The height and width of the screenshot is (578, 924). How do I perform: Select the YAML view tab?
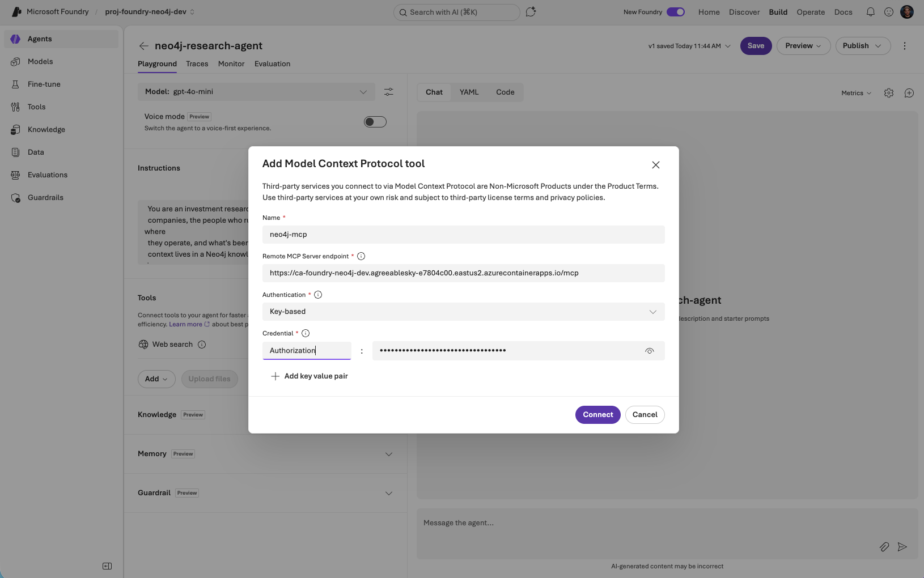[x=469, y=92]
